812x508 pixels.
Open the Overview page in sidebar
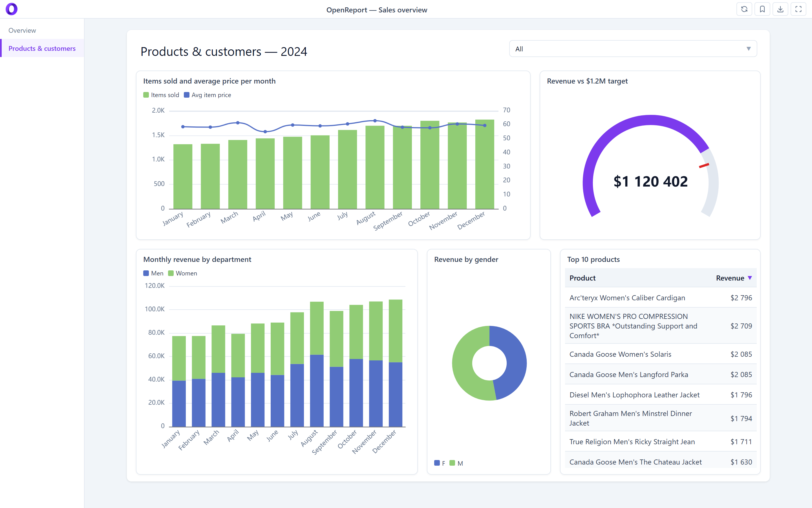click(42, 30)
